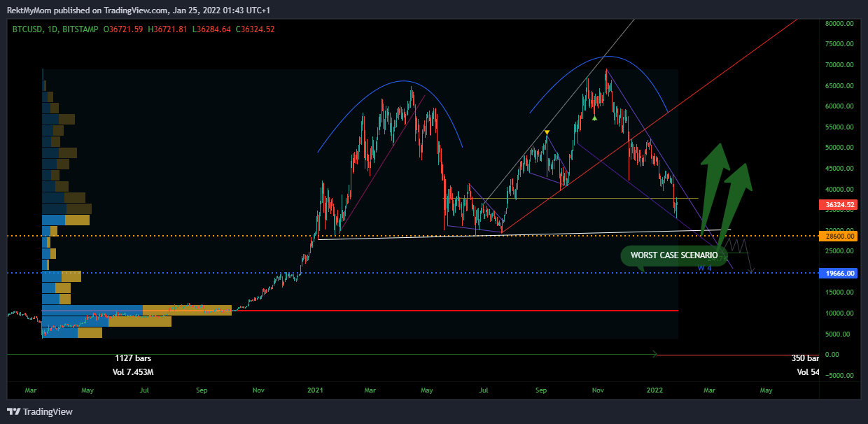Click the TradingView logo at bottom left
The height and width of the screenshot is (424, 868).
(x=40, y=411)
